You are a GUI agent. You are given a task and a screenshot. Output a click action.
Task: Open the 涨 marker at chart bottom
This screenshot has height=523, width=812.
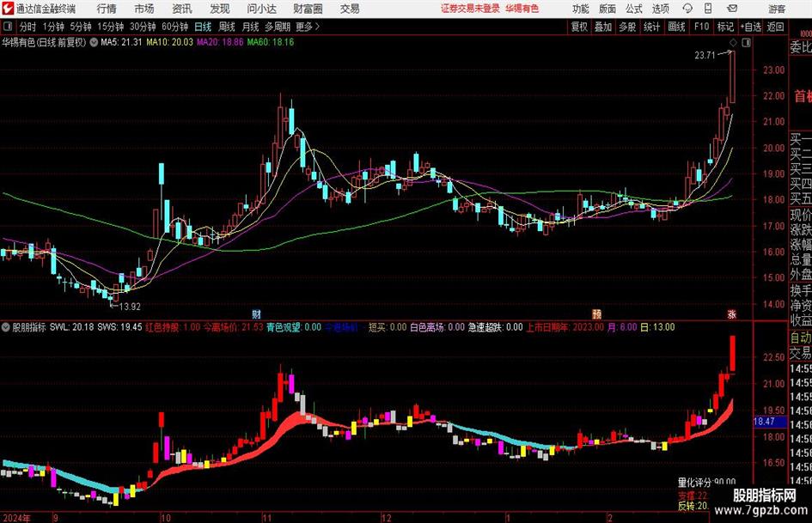point(732,313)
